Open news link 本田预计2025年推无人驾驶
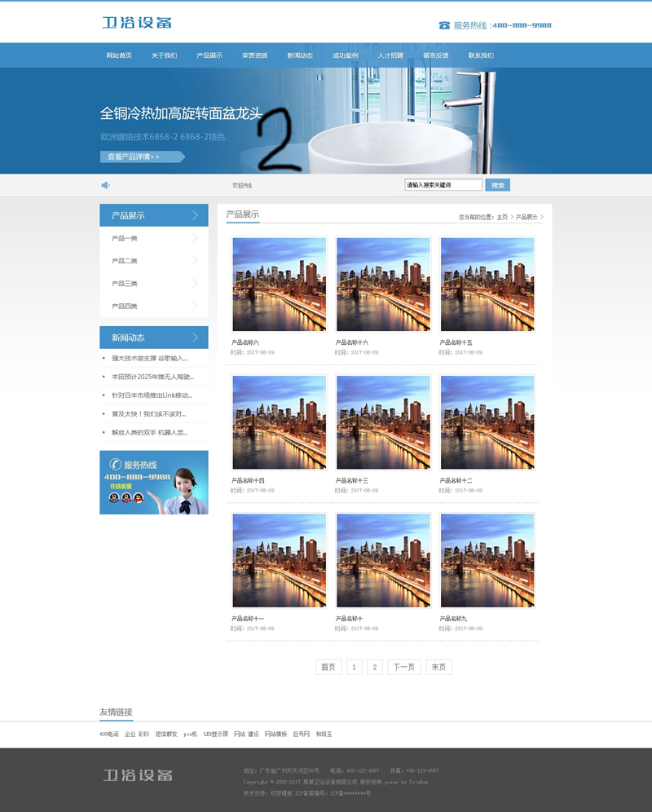Screen dimensions: 652x812 point(152,377)
